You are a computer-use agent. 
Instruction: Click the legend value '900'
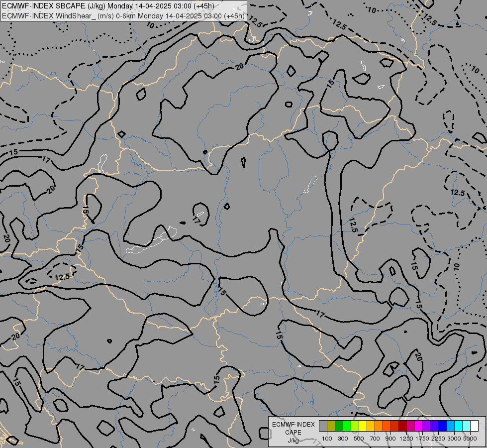coord(390,439)
